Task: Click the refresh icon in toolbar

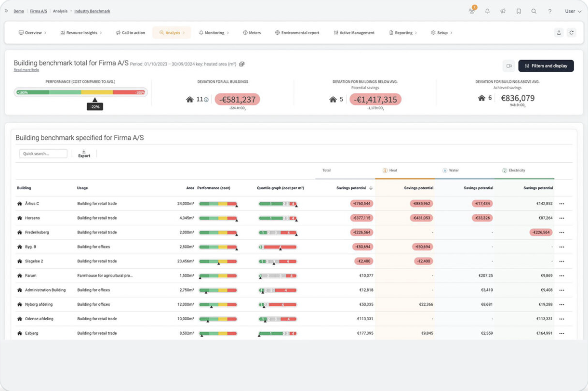Action: point(572,33)
